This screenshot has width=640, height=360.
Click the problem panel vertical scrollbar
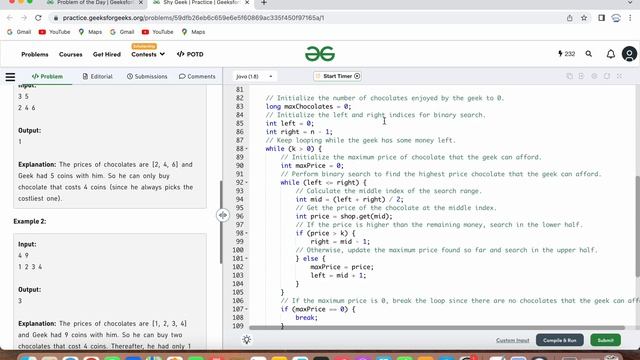pyautogui.click(x=221, y=222)
